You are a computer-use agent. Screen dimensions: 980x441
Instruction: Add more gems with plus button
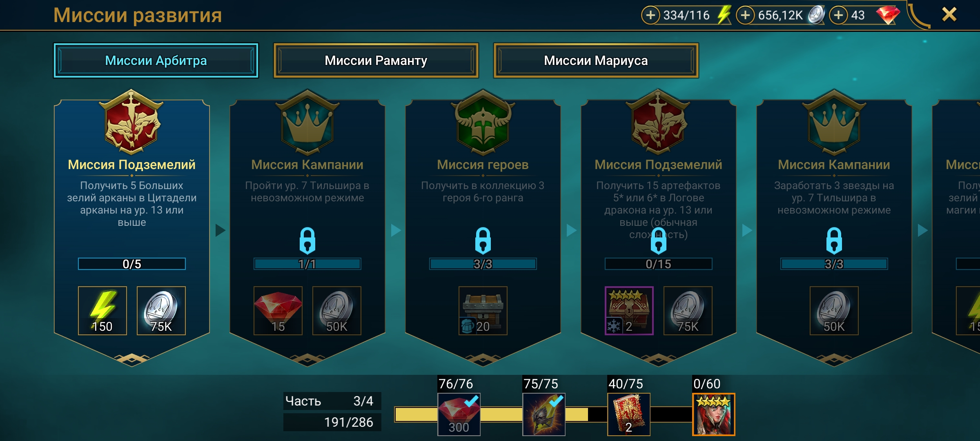[x=838, y=16]
